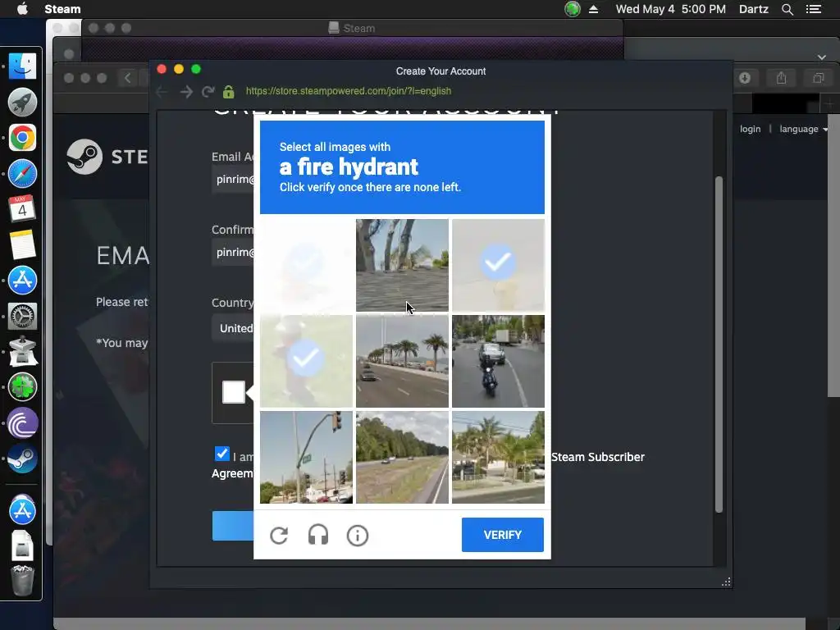Image resolution: width=840 pixels, height=630 pixels.
Task: Click back button in background Safari window
Action: click(127, 78)
